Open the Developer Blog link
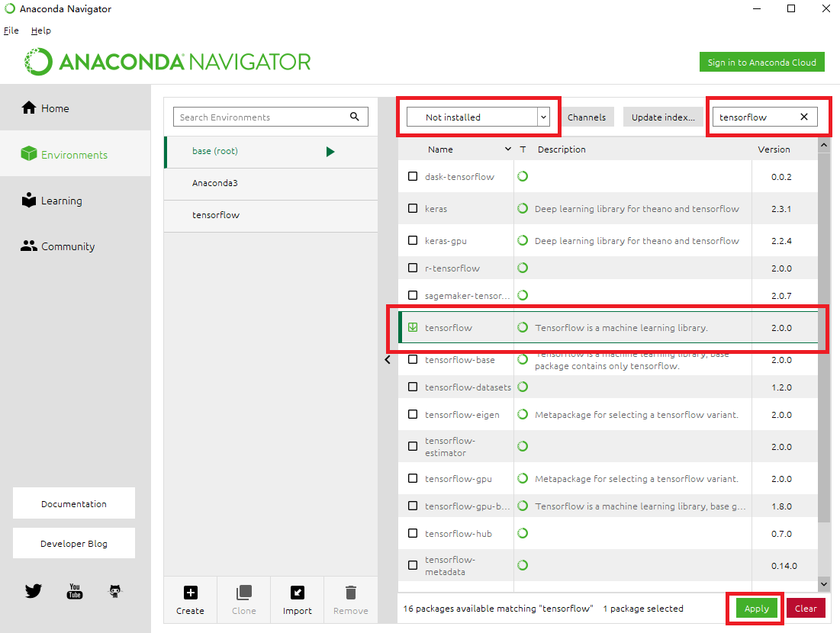The width and height of the screenshot is (840, 633). pos(74,543)
